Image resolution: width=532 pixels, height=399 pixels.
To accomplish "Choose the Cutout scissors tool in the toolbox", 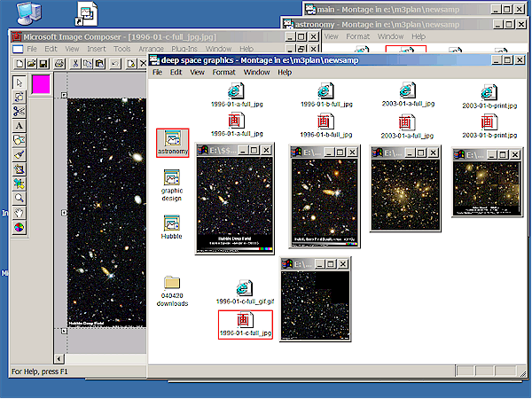I will (19, 112).
